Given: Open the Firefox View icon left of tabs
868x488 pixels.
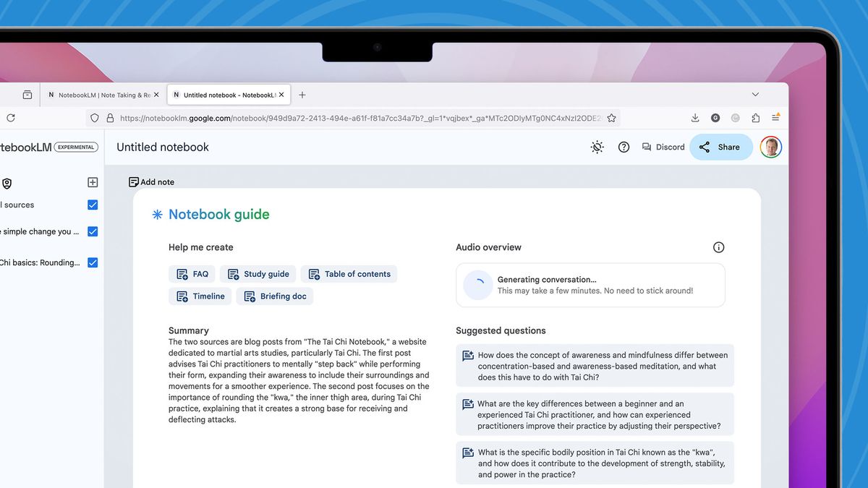Looking at the screenshot, I should tap(27, 95).
